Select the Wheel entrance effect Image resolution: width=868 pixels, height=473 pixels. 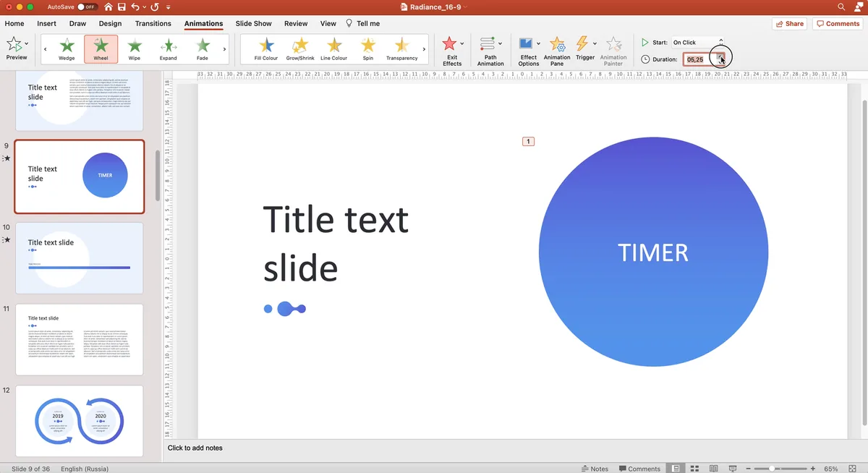tap(101, 49)
